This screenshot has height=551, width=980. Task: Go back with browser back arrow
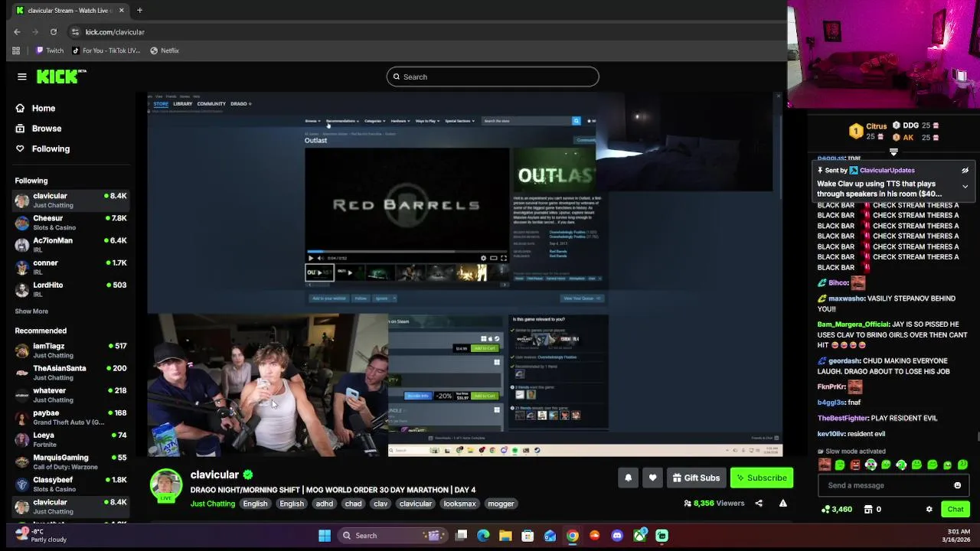[x=17, y=32]
